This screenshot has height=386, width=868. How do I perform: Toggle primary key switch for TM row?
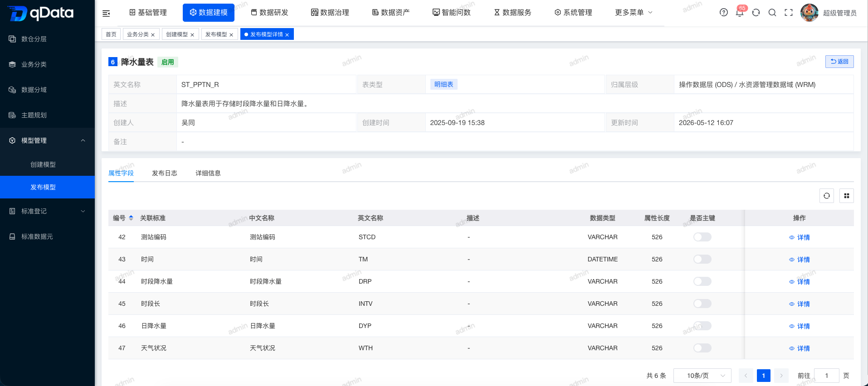tap(702, 259)
